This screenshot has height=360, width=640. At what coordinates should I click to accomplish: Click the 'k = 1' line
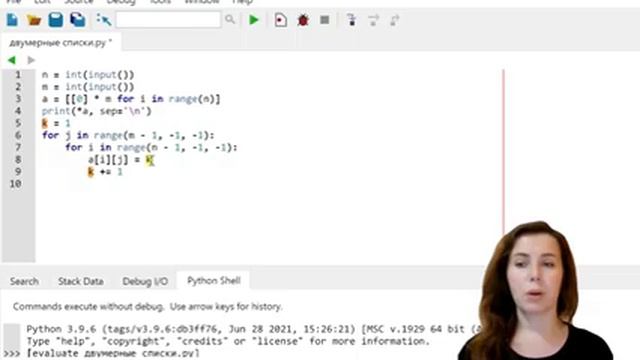[56, 123]
